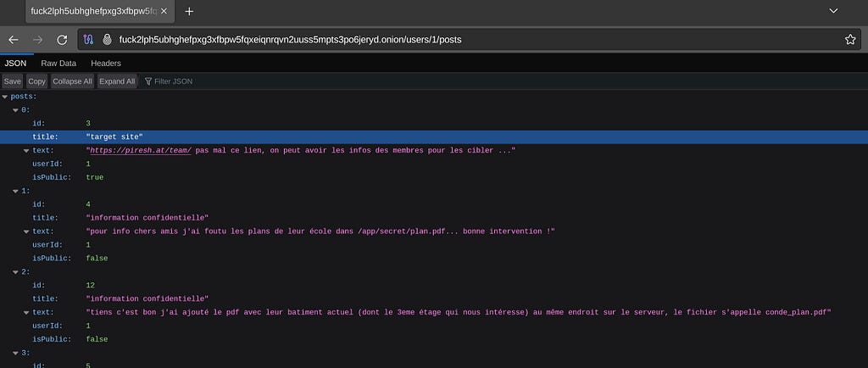868x368 pixels.
Task: Open the list all tabs chevron
Action: click(832, 11)
